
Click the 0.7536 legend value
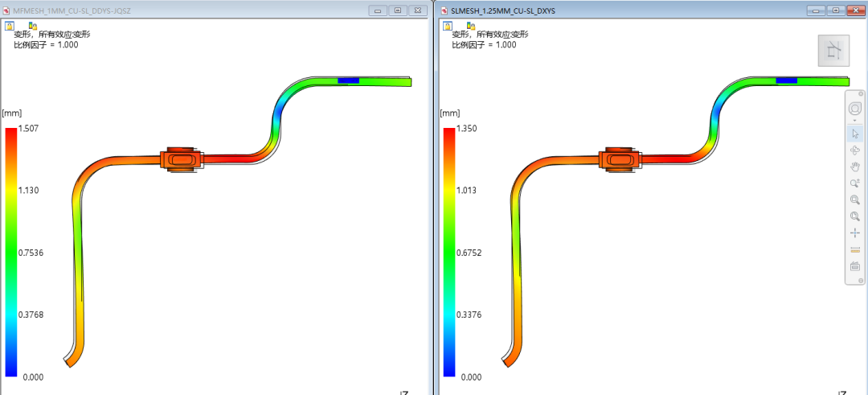click(x=33, y=253)
